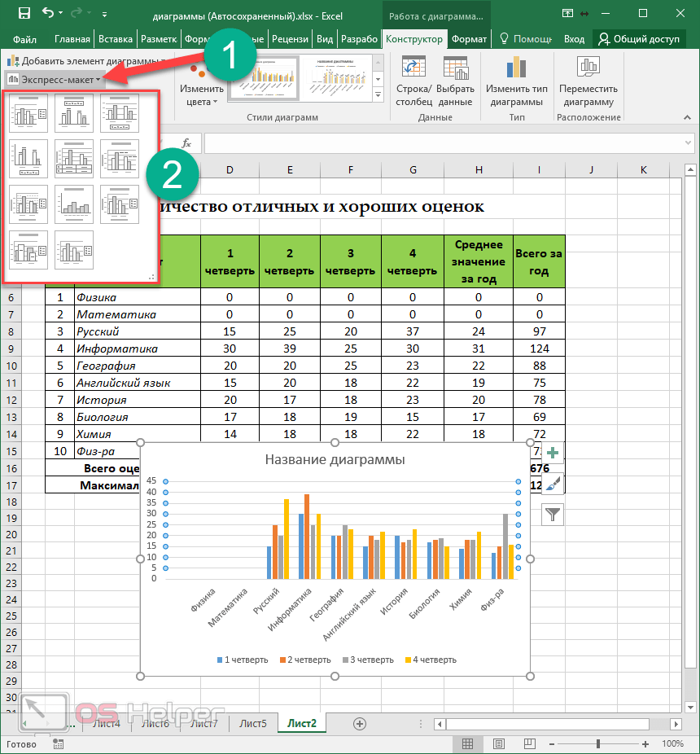700x754 pixels.
Task: Click the green plus chart elements button
Action: click(x=553, y=454)
